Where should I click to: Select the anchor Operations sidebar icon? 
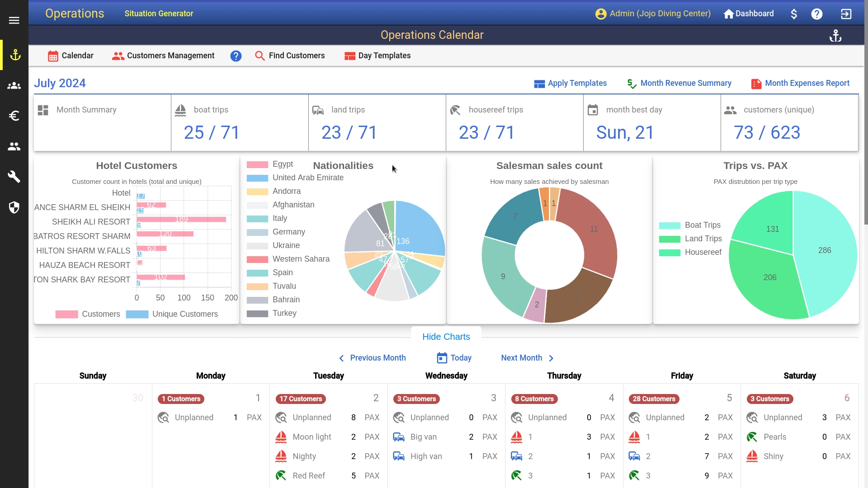15,55
